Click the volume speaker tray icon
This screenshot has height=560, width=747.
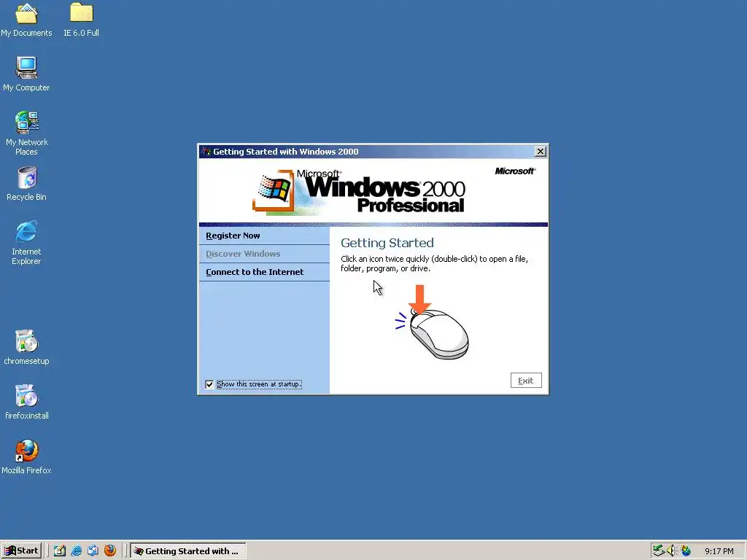pos(672,551)
